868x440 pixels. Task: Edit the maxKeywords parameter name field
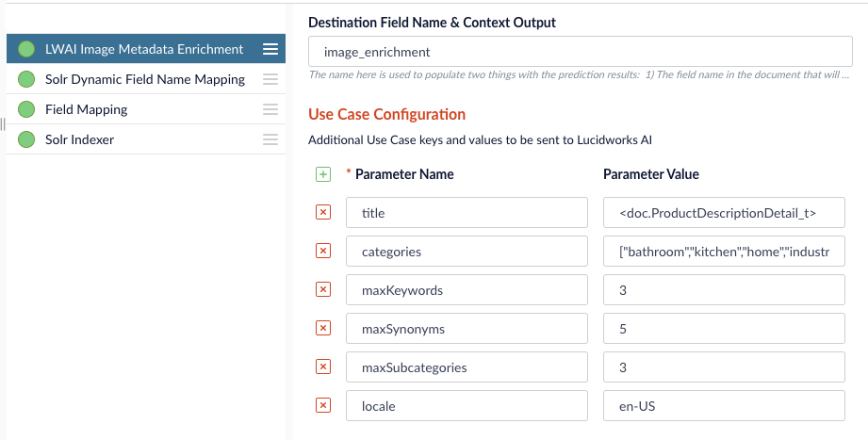[x=467, y=290]
